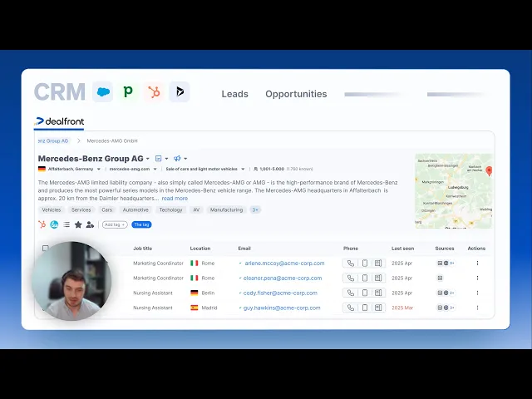
Task: Click phone icon in cody.fisher row
Action: [351, 293]
